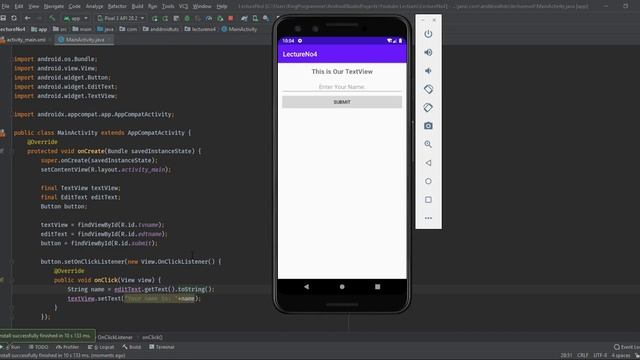Open the Profiler icon in the top toolbar
Viewport: 640px width, 360px height.
click(x=209, y=18)
